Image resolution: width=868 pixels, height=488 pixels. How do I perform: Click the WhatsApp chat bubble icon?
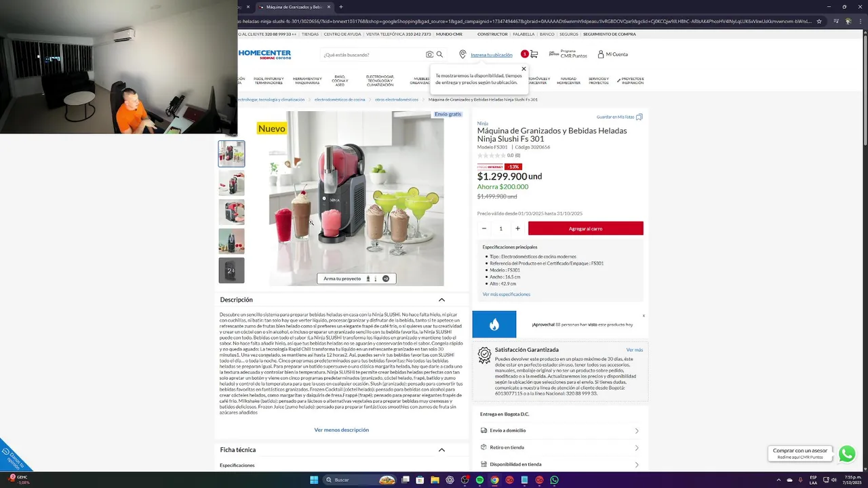(x=847, y=453)
